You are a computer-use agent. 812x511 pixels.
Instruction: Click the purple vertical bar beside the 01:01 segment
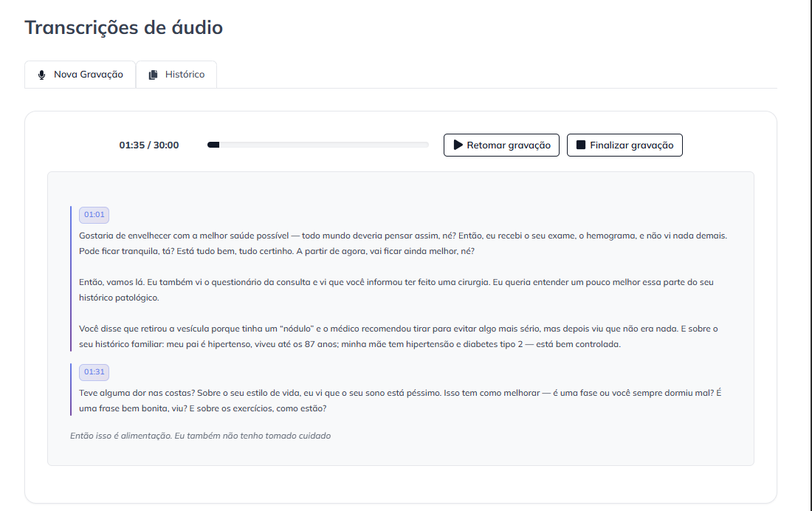pyautogui.click(x=71, y=278)
